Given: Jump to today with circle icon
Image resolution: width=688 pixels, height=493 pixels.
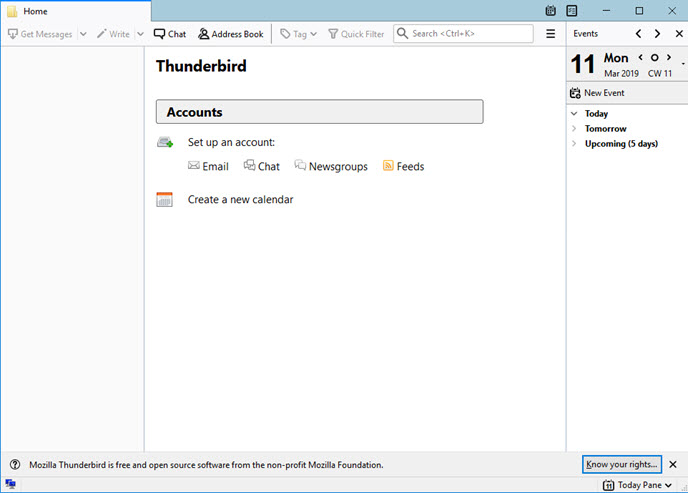Looking at the screenshot, I should click(x=654, y=57).
